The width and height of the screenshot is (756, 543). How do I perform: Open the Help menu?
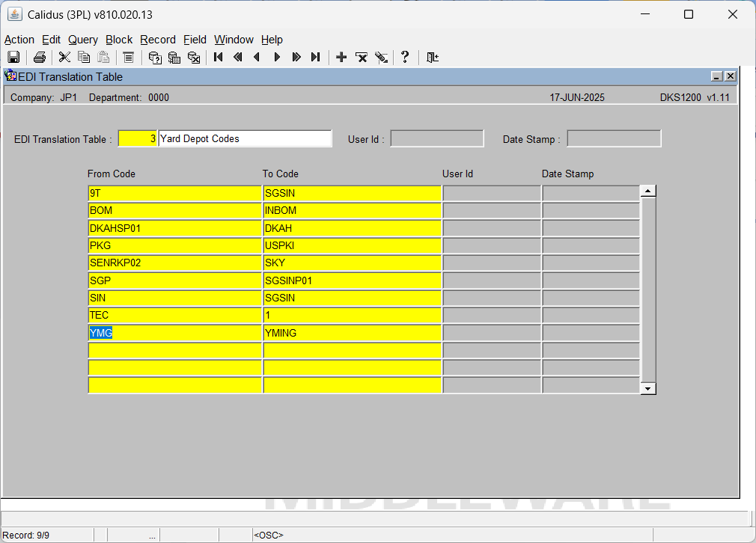pos(272,40)
